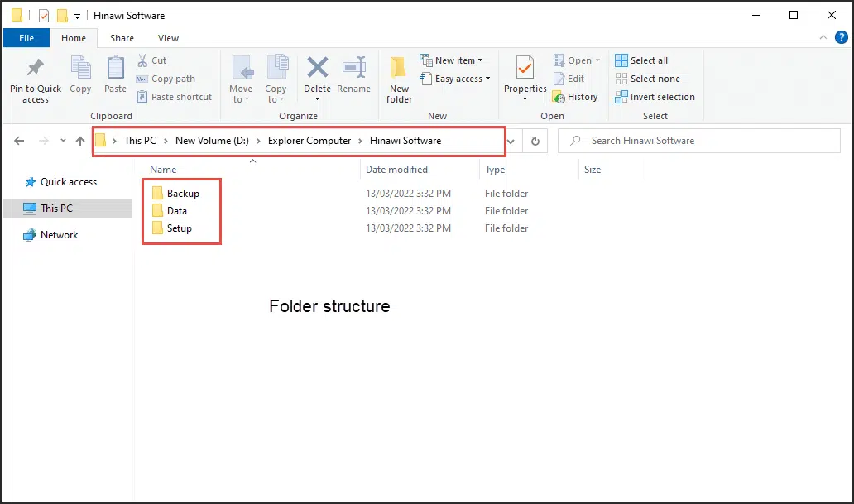Click This PC in address path

(140, 141)
